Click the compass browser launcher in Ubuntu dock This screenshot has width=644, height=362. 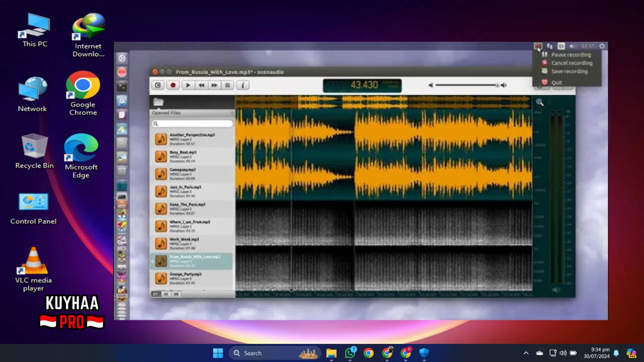(122, 101)
